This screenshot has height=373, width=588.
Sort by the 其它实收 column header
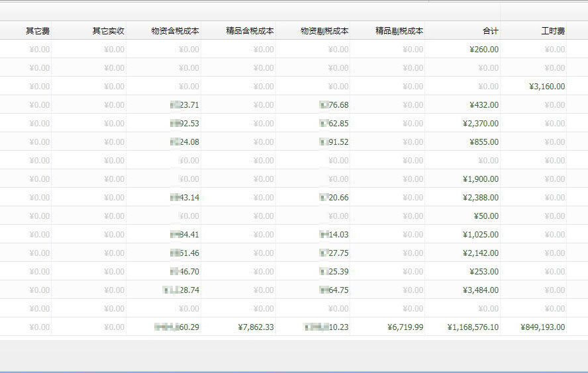[x=108, y=30]
